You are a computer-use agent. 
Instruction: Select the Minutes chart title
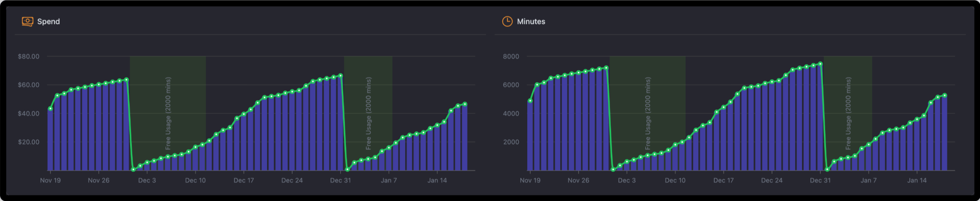(531, 21)
